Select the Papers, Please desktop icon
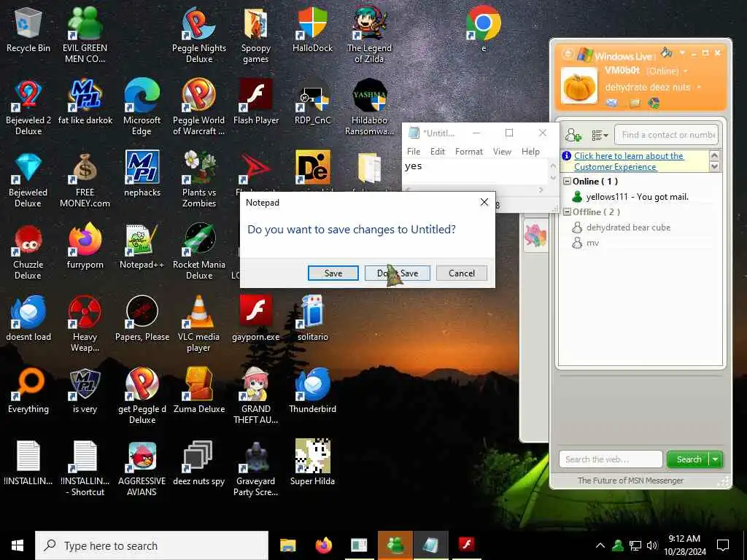This screenshot has width=747, height=560. point(142,319)
